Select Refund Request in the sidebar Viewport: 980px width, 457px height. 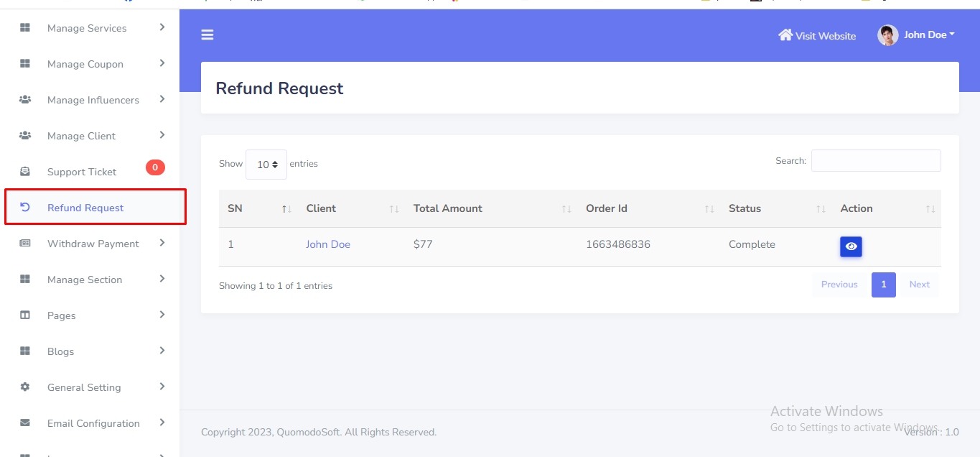pos(85,208)
